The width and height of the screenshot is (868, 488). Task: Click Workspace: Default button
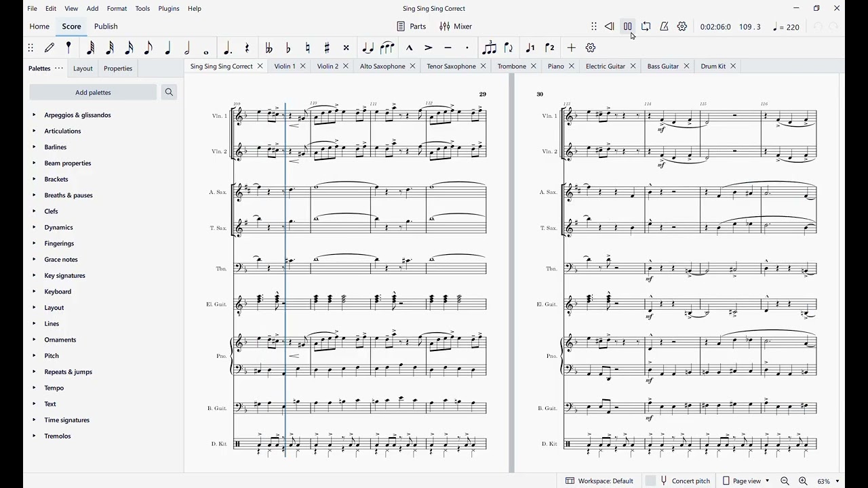[599, 481]
